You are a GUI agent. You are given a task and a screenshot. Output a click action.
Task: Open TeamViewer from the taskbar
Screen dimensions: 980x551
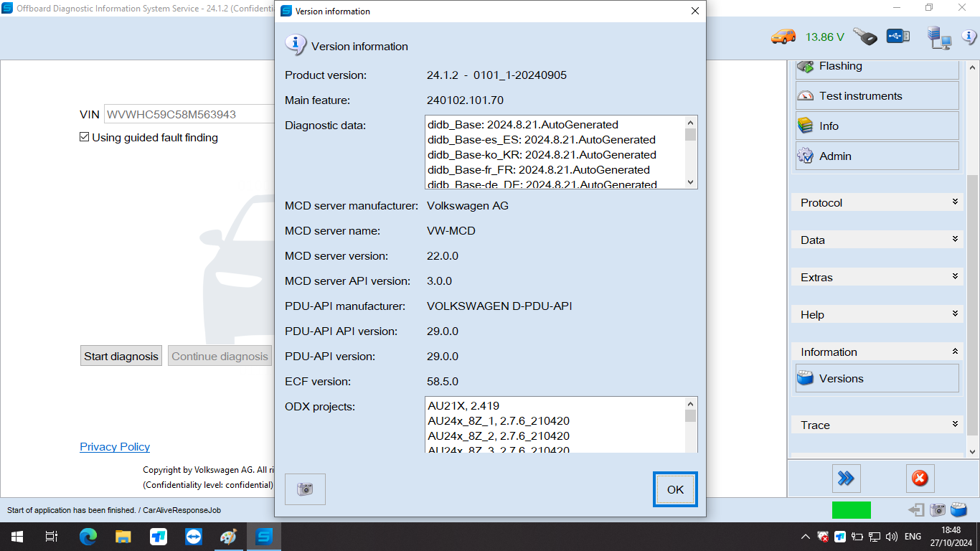click(194, 537)
